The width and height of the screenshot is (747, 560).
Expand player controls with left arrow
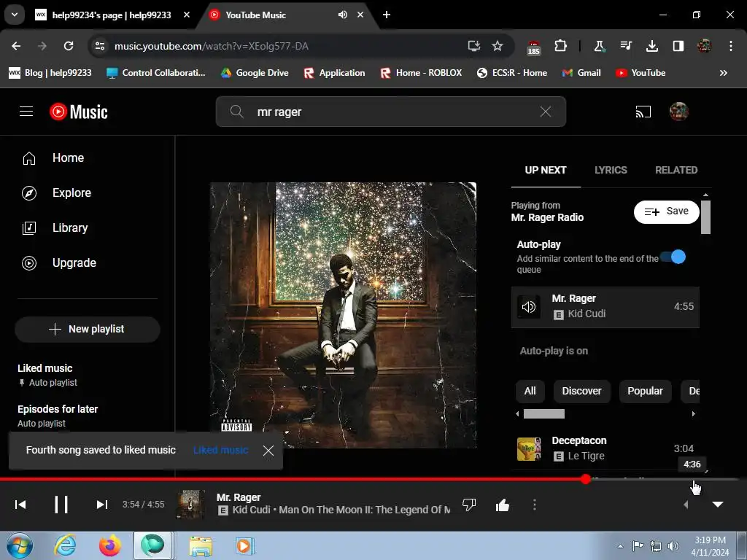click(x=686, y=505)
